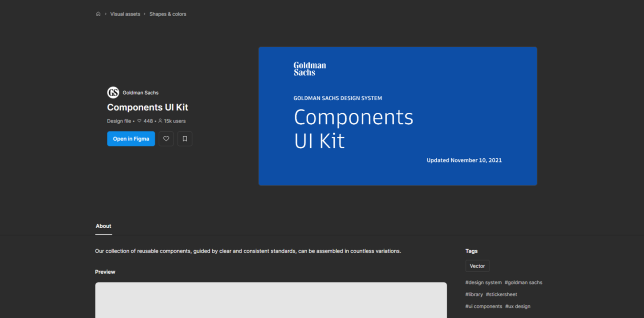Screen dimensions: 644x318
Task: Open the #ux design hashtag
Action: [x=518, y=306]
